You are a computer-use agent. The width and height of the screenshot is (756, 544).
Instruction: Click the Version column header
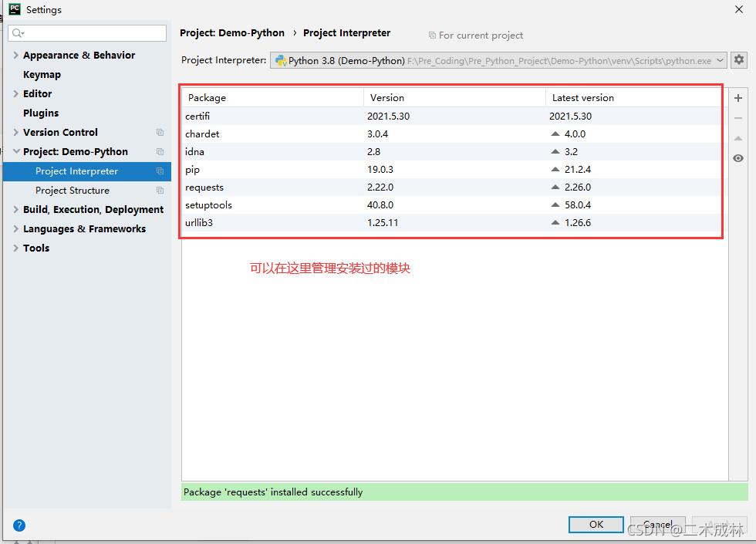[x=454, y=97]
